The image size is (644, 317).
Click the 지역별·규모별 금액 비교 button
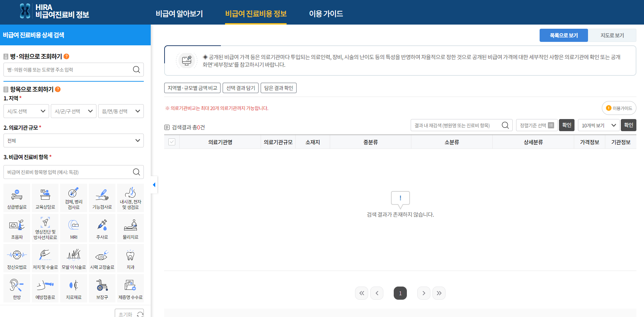point(192,88)
